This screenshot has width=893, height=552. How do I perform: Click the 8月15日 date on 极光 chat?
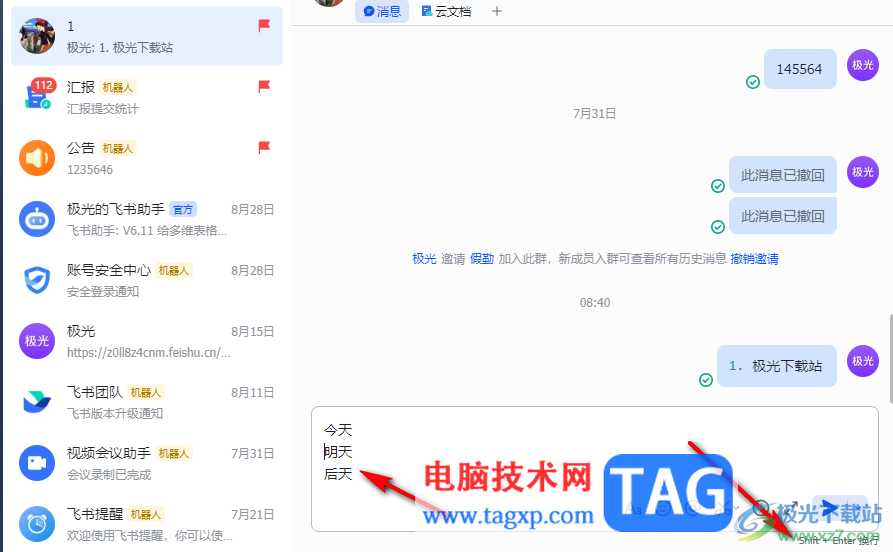click(x=252, y=332)
